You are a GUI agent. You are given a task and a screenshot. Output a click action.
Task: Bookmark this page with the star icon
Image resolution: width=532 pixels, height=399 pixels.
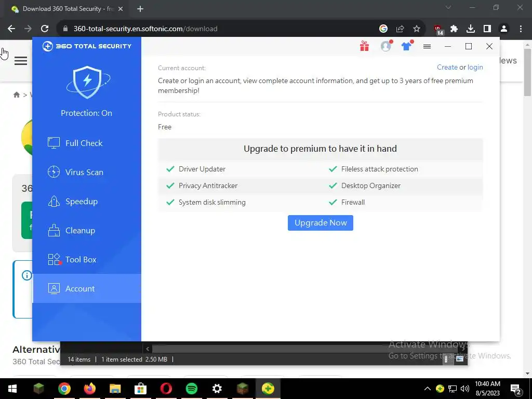click(x=417, y=29)
